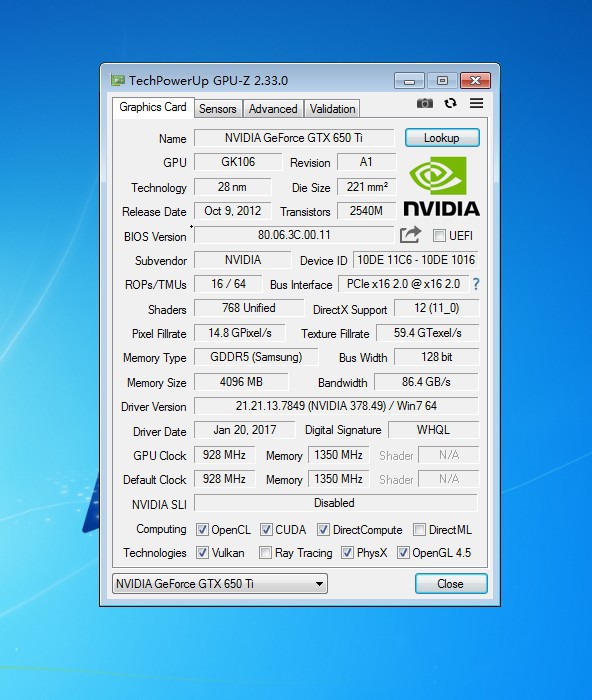The image size is (592, 700).
Task: Click the Revision value A1
Action: click(366, 162)
